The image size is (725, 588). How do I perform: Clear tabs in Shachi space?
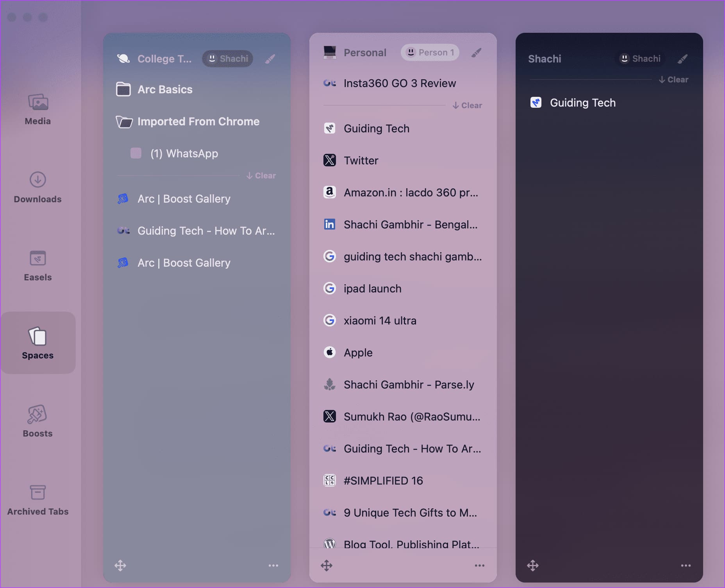[673, 80]
